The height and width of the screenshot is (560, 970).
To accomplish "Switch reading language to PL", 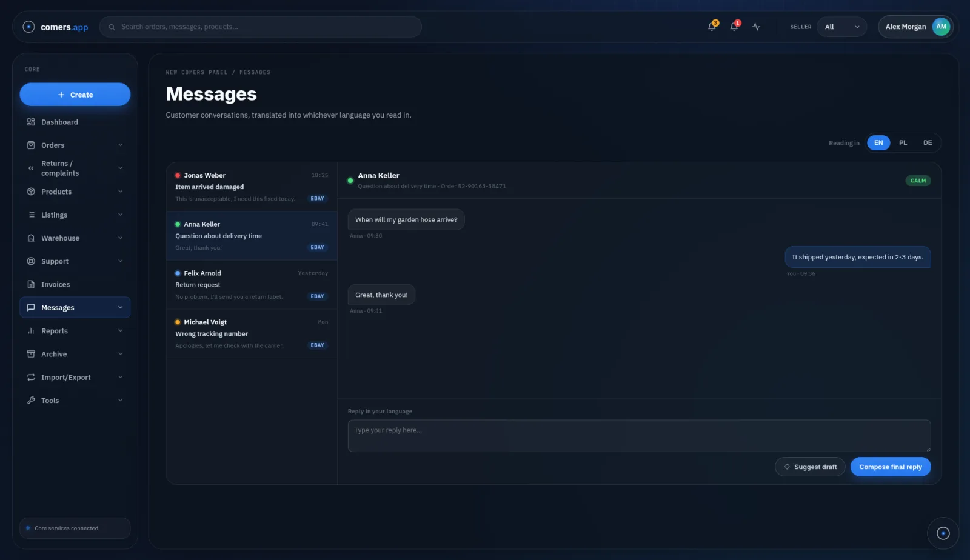I will coord(903,143).
